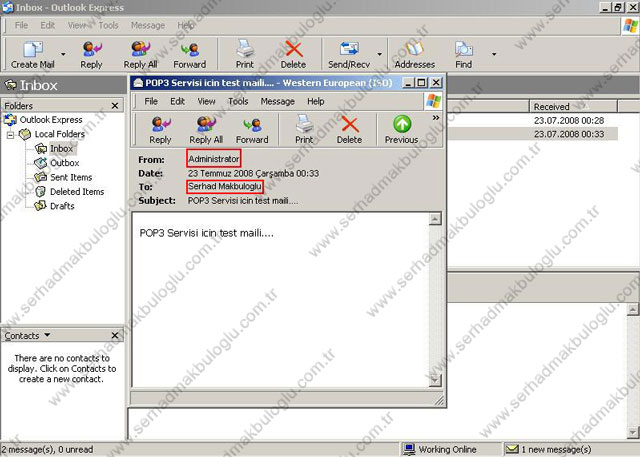
Task: Maximize the message window
Action: pyautogui.click(x=422, y=83)
